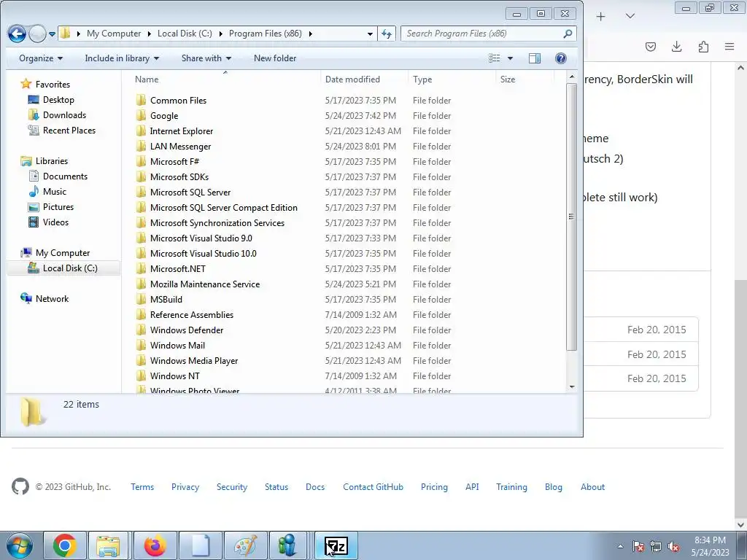Select the MSBuild folder
Image resolution: width=747 pixels, height=560 pixels.
[166, 299]
